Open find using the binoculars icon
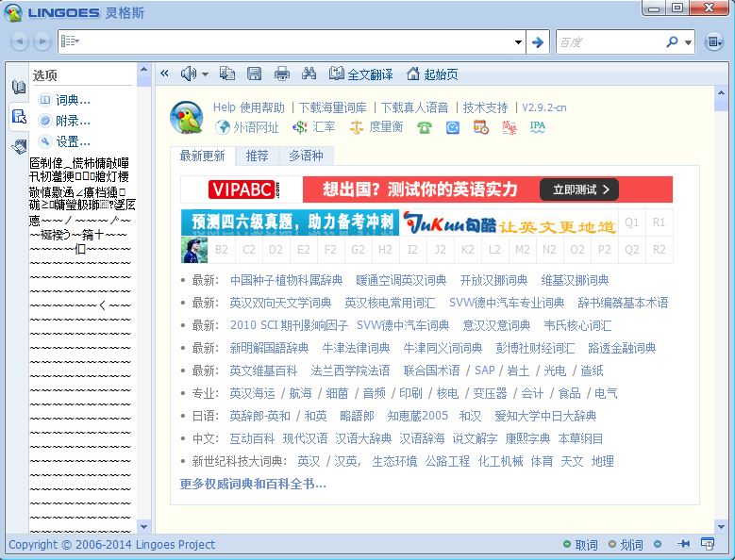Viewport: 735px width, 560px height. pyautogui.click(x=309, y=74)
